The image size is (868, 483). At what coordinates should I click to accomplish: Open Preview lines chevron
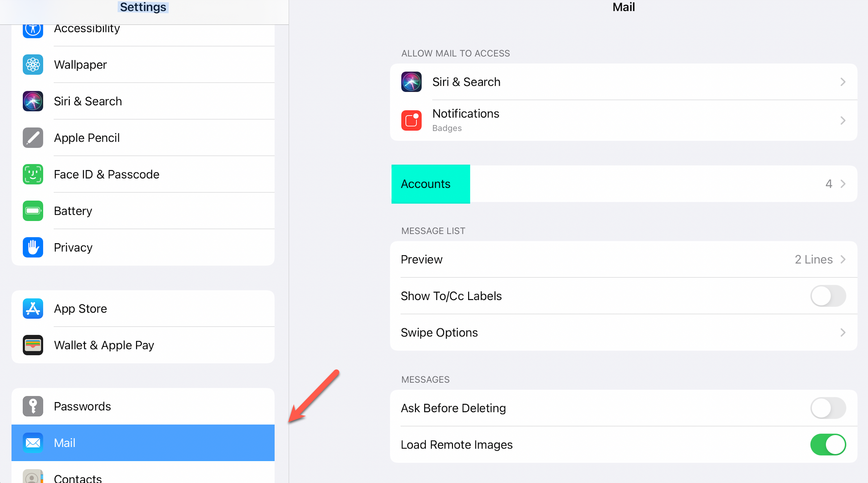click(x=843, y=260)
